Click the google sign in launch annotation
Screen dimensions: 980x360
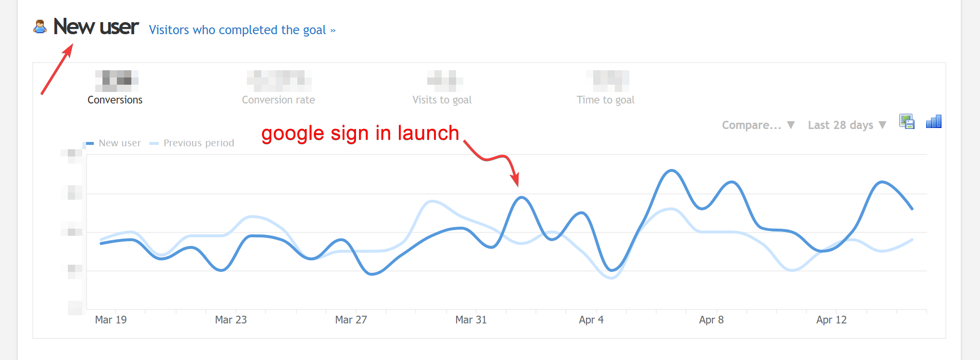pyautogui.click(x=360, y=133)
